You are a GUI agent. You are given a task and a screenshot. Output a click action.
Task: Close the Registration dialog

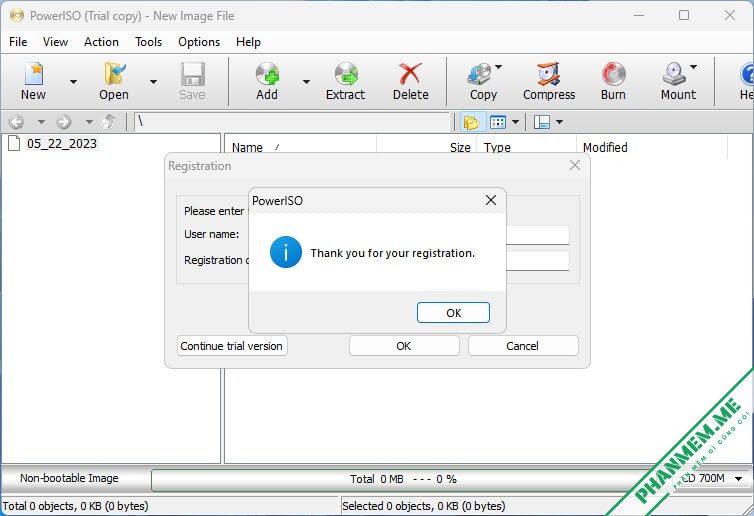pos(575,165)
